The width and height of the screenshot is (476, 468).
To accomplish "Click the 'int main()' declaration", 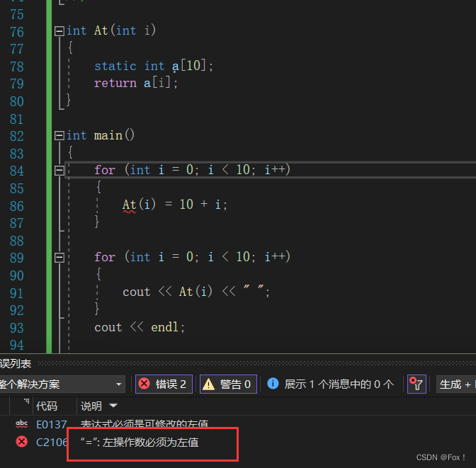I will pyautogui.click(x=101, y=135).
